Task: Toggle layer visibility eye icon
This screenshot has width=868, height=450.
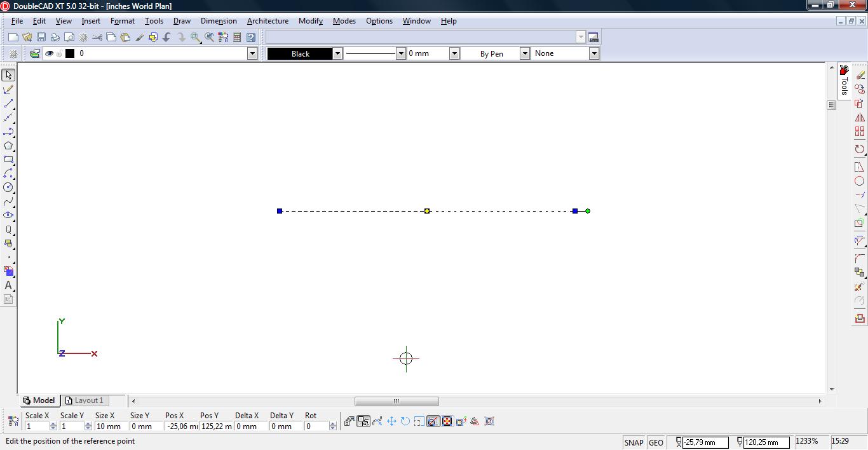Action: coord(49,53)
